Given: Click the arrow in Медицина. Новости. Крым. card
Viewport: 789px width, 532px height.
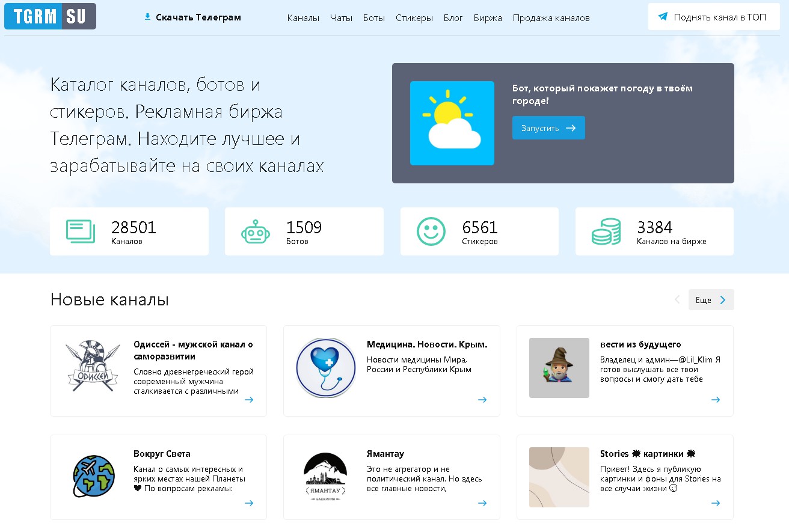Looking at the screenshot, I should click(x=482, y=400).
